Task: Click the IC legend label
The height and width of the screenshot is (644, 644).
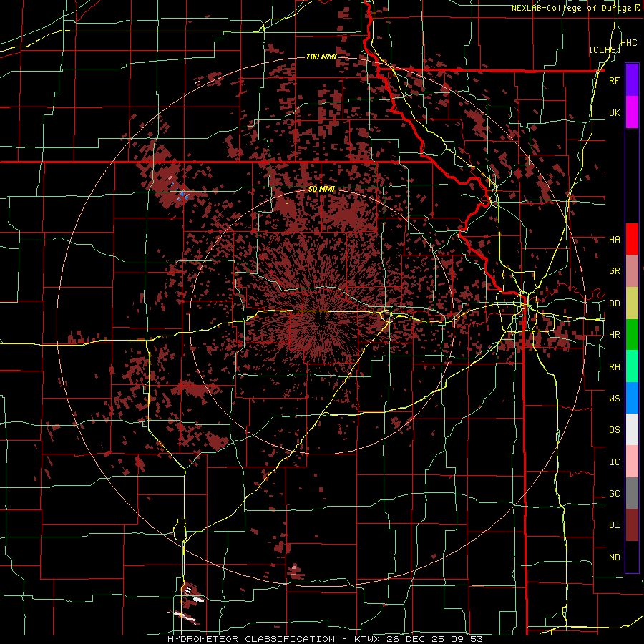Action: click(x=614, y=462)
